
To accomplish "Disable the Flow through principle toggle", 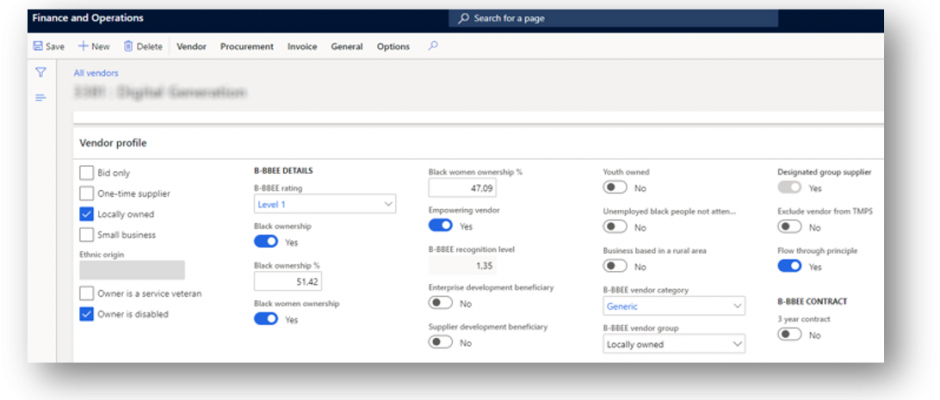I will (789, 267).
